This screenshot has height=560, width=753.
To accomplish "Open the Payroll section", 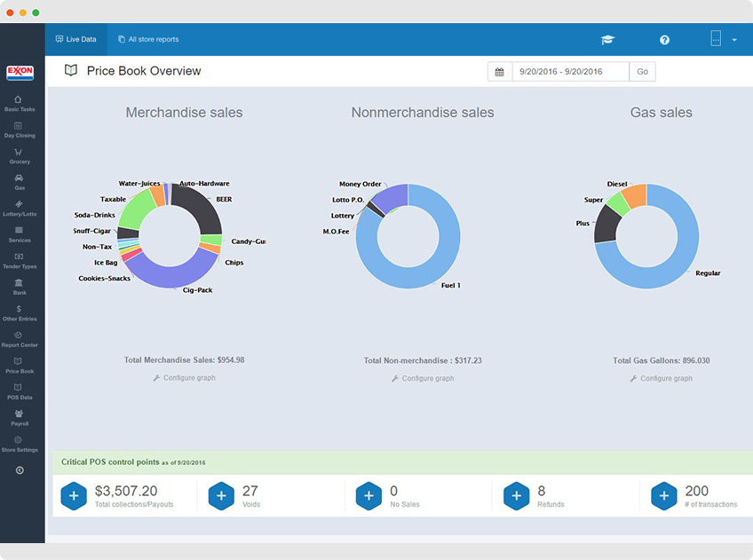I will tap(20, 417).
